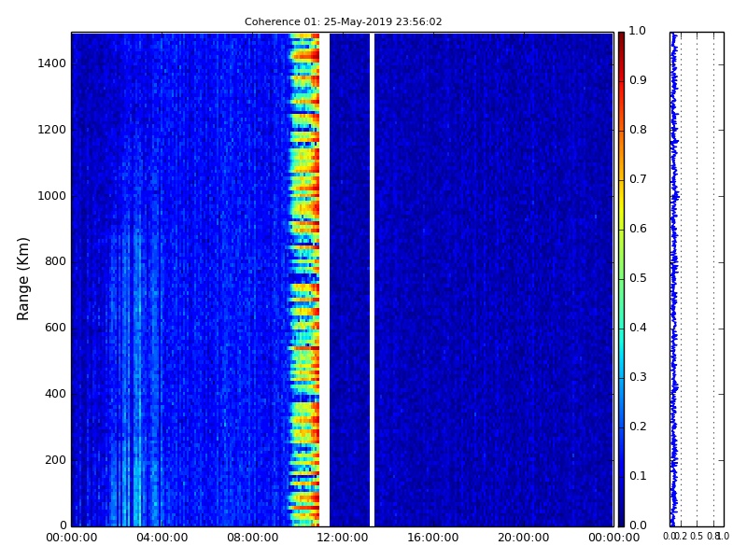Click the dark red top of the colorbar
The height and width of the screenshot is (560, 747).
coord(621,40)
